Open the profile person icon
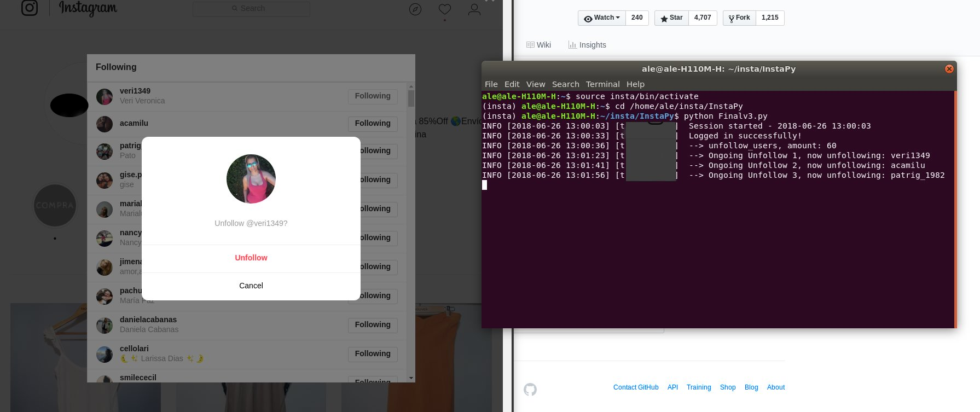 click(474, 9)
